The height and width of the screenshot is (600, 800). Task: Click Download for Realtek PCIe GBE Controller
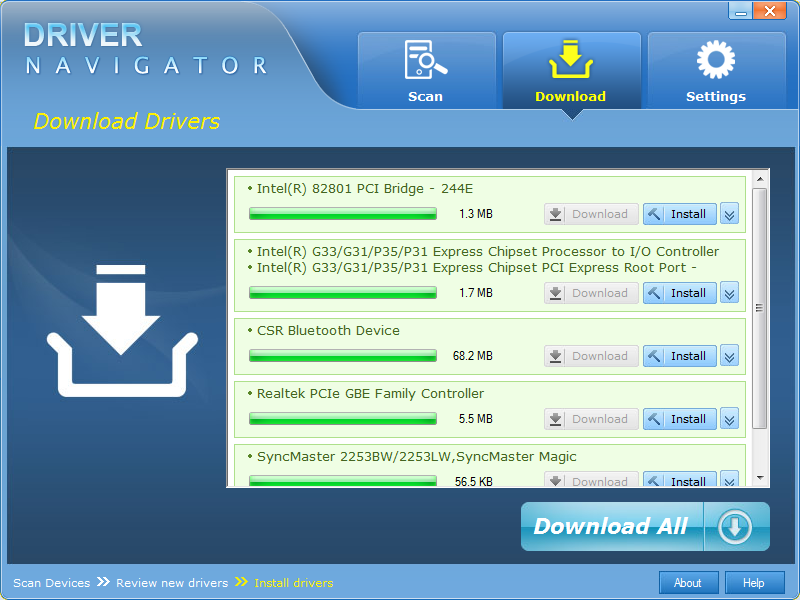[x=591, y=419]
